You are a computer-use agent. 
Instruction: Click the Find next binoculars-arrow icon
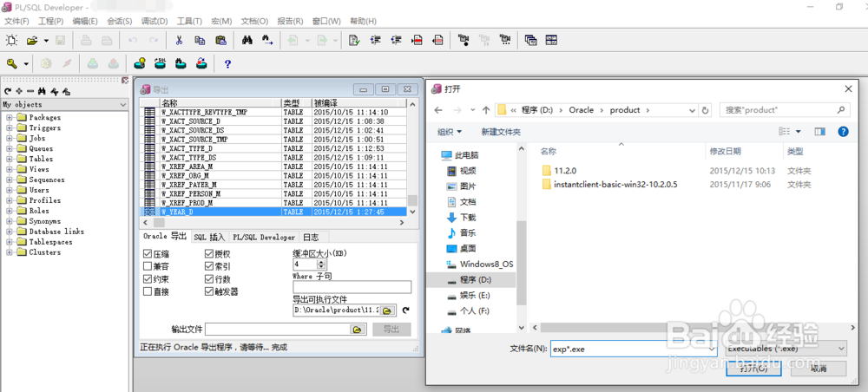tap(268, 41)
